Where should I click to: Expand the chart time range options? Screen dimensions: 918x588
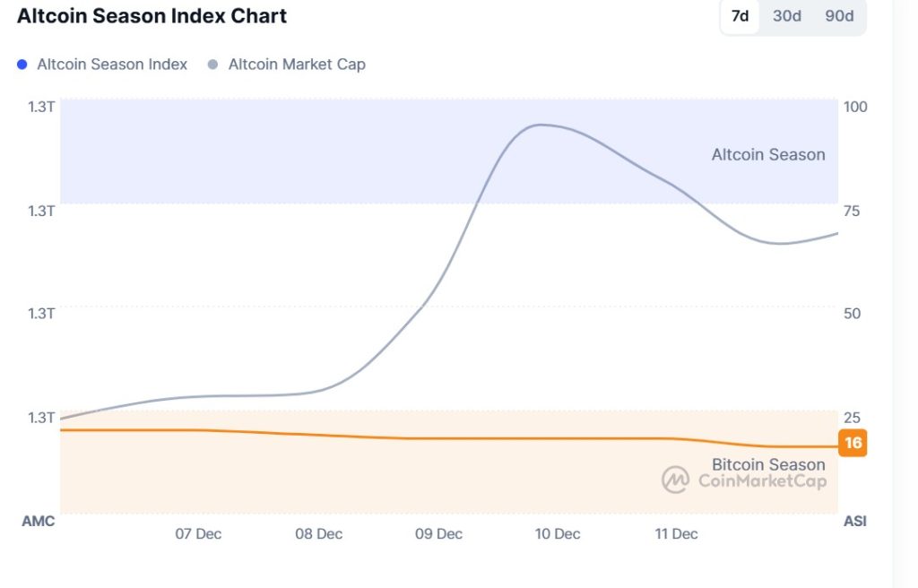point(787,15)
